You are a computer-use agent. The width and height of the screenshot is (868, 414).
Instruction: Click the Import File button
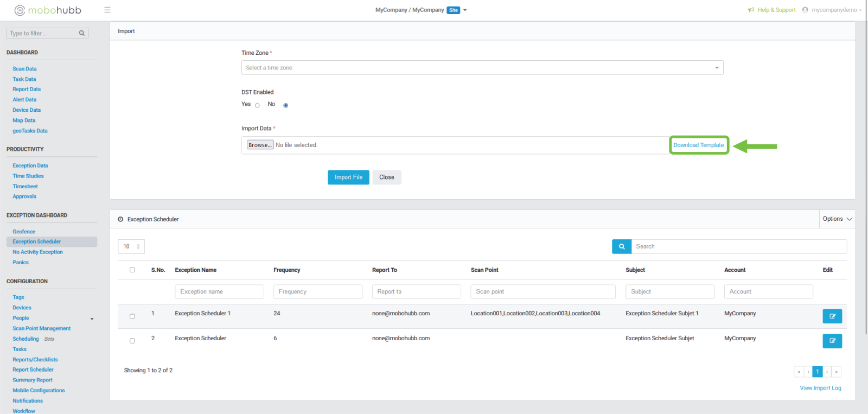pos(348,177)
